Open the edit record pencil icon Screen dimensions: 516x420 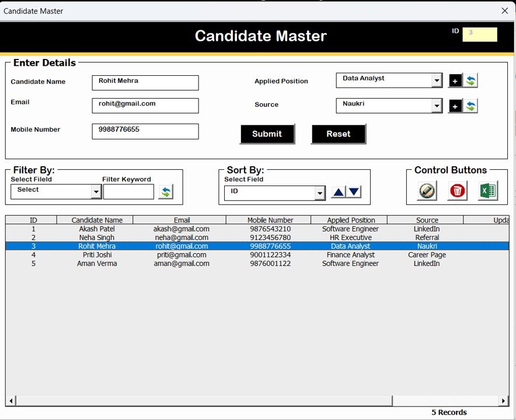(426, 190)
